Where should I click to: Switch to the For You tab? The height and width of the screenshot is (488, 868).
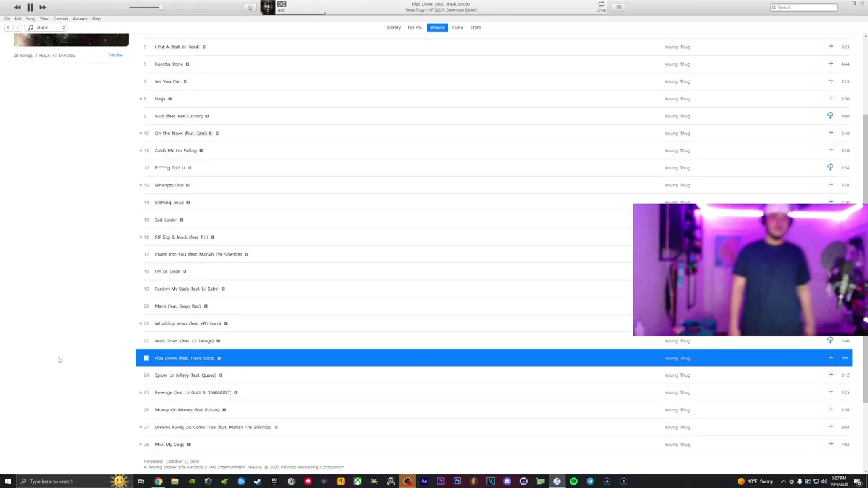click(x=415, y=28)
